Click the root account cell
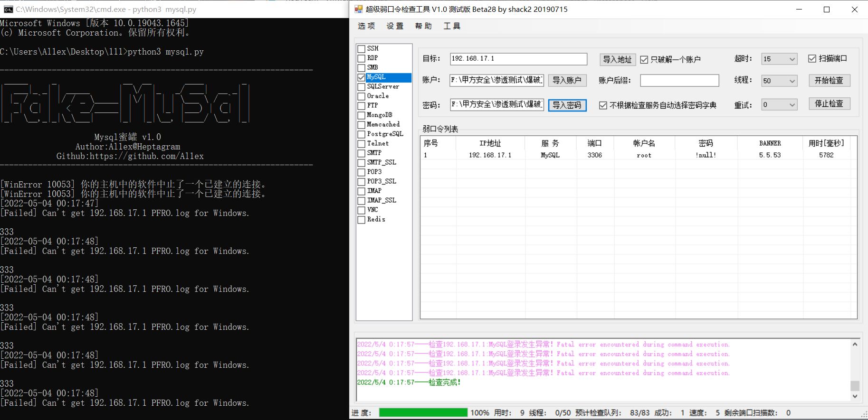Viewport: 868px width, 420px height. click(x=644, y=155)
